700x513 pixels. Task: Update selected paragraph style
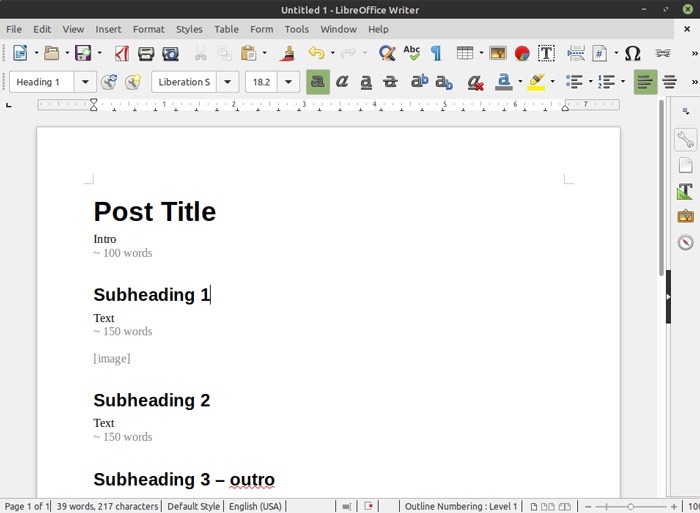coord(108,82)
